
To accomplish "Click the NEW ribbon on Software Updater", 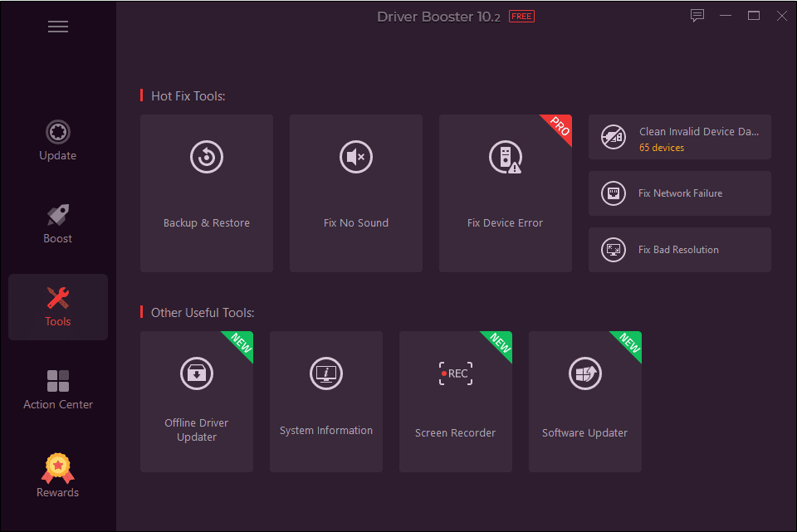I will coord(630,343).
